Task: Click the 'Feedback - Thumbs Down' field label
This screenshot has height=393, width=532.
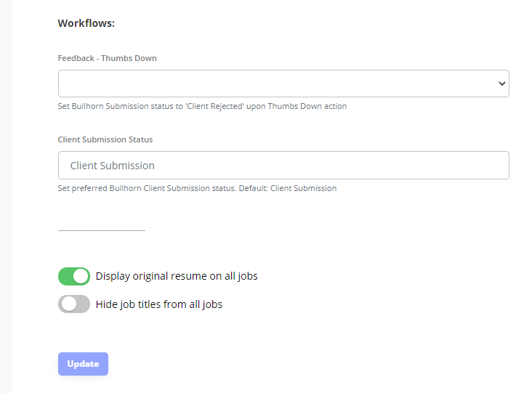Action: (108, 58)
